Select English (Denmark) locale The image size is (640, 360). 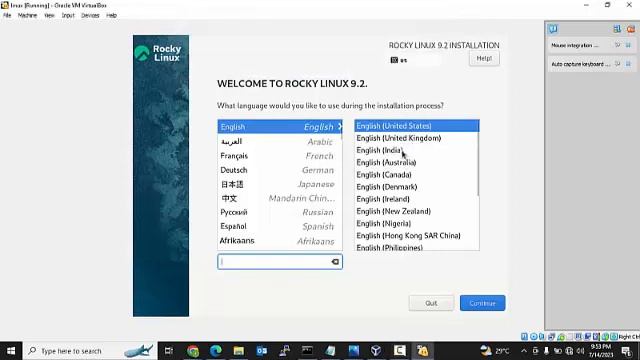[x=416, y=187]
